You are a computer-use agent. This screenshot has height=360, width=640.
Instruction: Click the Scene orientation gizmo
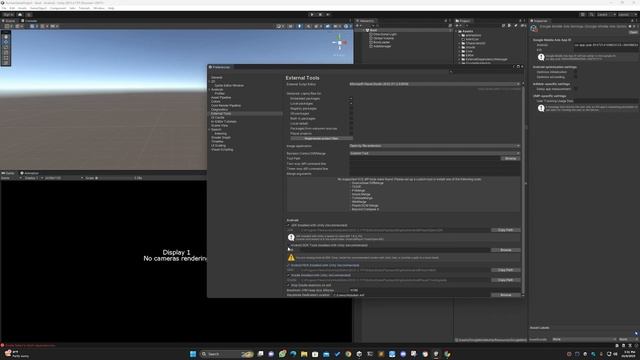(x=339, y=43)
